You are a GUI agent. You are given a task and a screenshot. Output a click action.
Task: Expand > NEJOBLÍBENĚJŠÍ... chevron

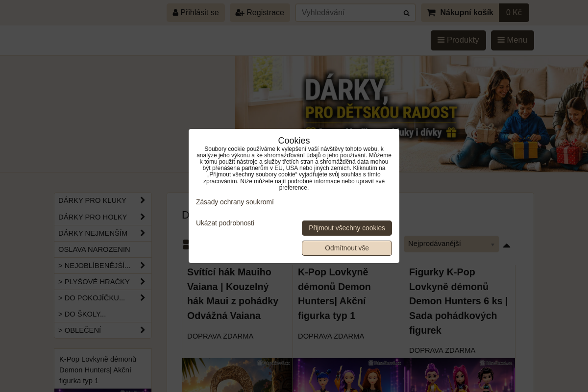(x=143, y=265)
